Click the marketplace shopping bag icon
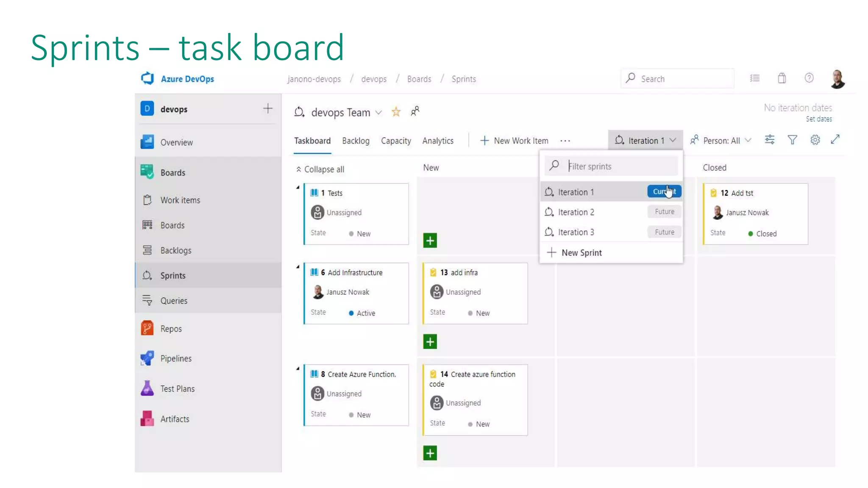 tap(782, 78)
